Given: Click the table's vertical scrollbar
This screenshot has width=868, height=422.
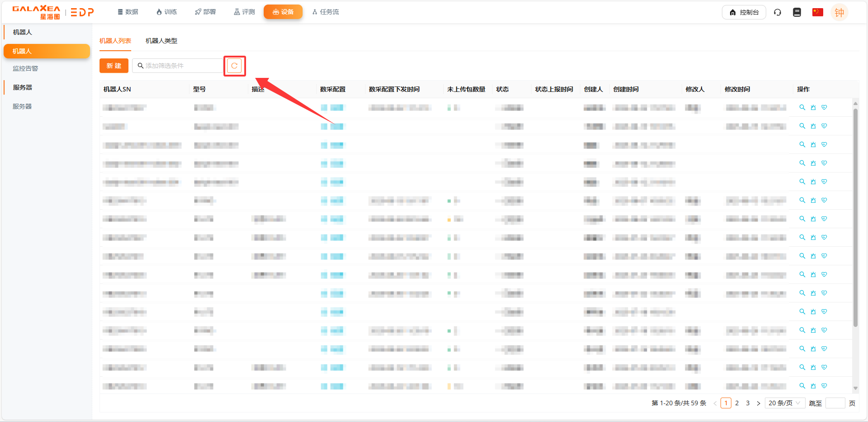Looking at the screenshot, I should 855,217.
